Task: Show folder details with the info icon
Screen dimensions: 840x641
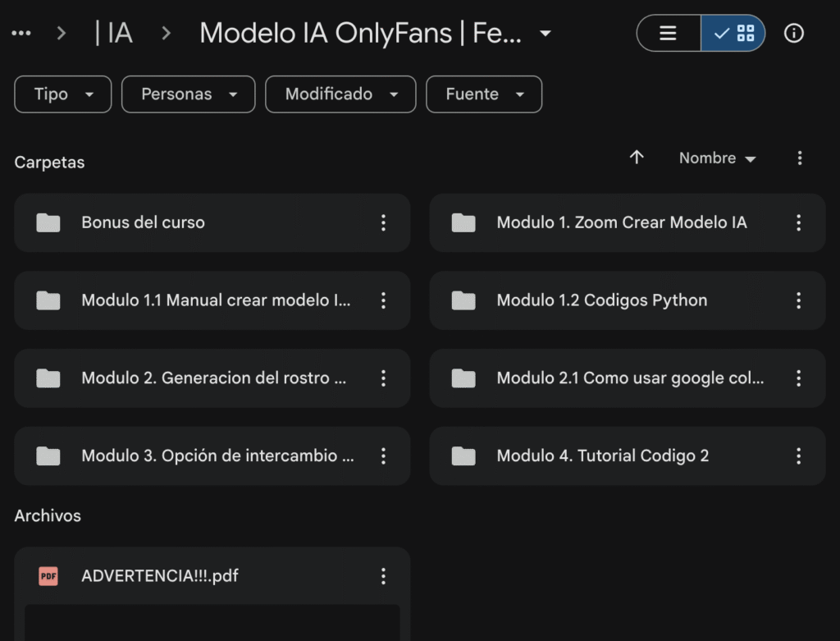Action: (793, 34)
